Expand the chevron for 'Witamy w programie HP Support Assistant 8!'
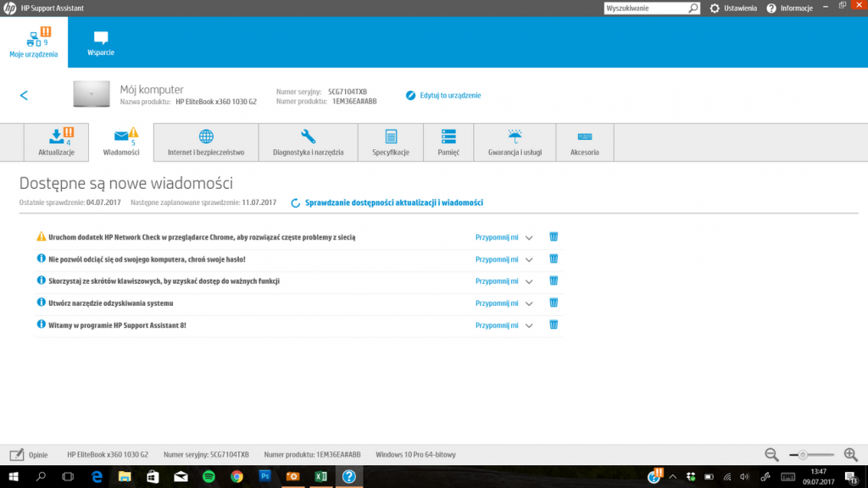868x488 pixels. click(529, 325)
